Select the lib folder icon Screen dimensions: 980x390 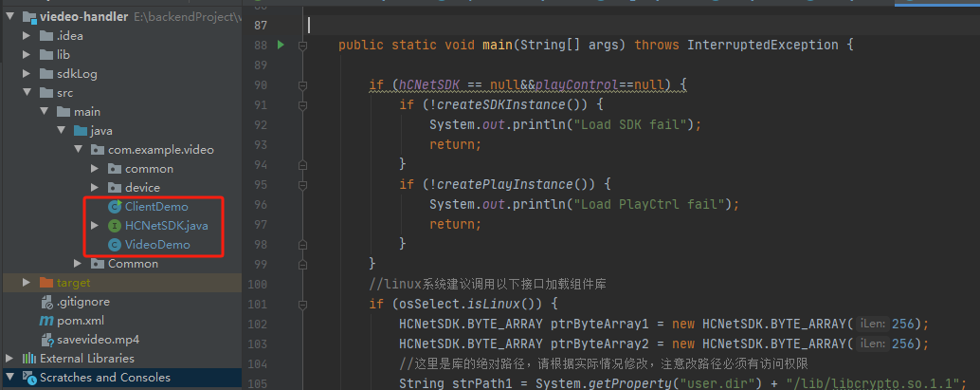(46, 54)
